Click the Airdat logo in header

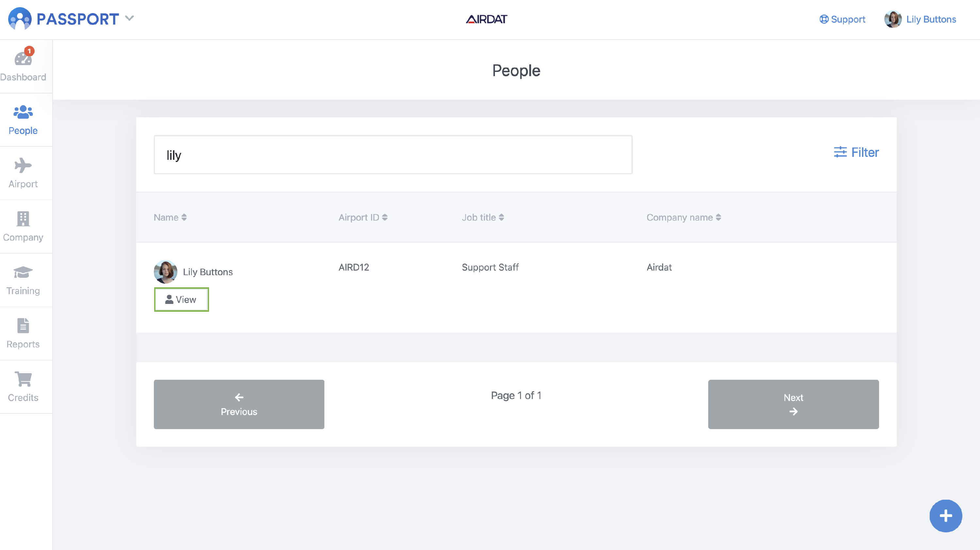487,19
